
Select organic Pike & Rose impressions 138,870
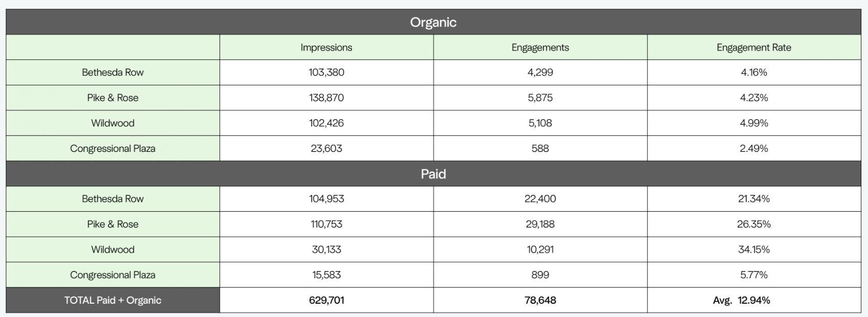(326, 98)
